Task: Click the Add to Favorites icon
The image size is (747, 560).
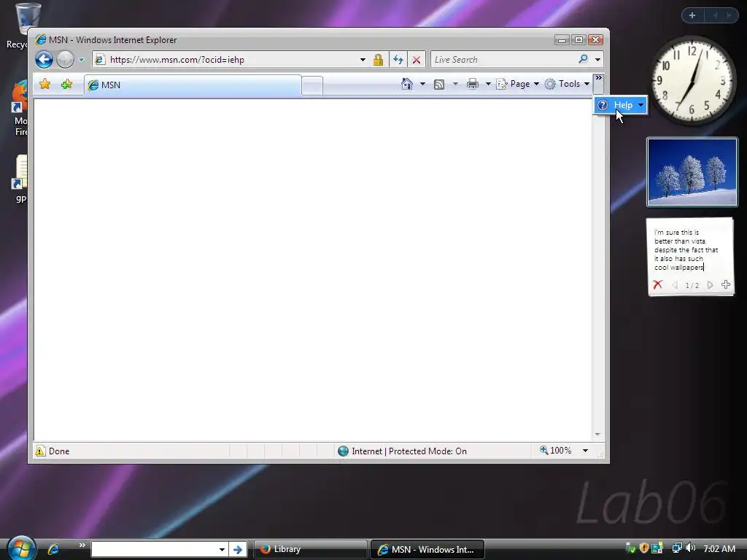Action: coord(66,85)
